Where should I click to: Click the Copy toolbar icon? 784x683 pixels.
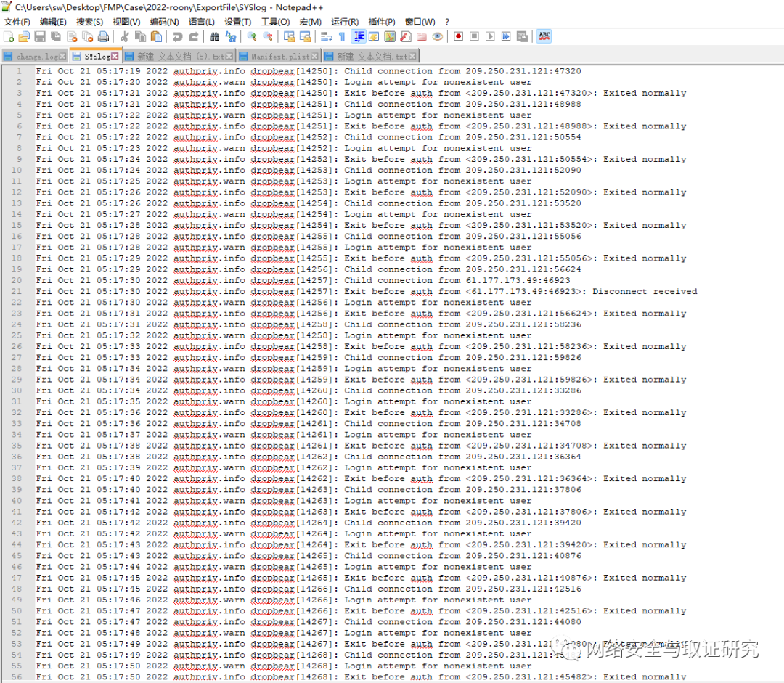pos(141,36)
